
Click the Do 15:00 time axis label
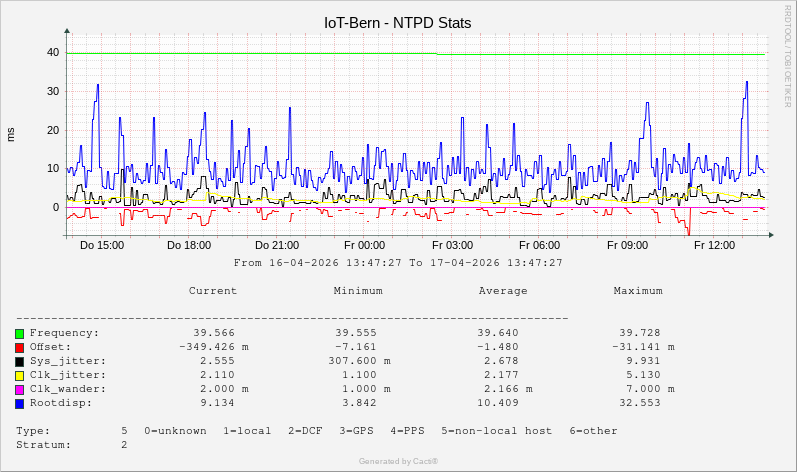[102, 245]
